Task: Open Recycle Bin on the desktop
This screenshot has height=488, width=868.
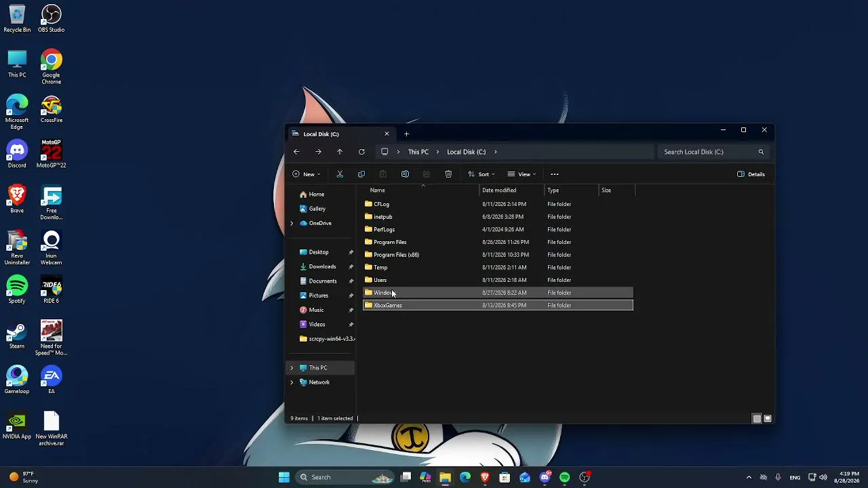Action: pos(17,19)
